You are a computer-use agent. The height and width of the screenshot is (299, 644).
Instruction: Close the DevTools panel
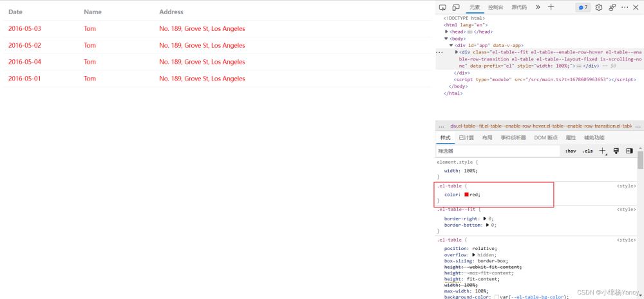pyautogui.click(x=636, y=7)
